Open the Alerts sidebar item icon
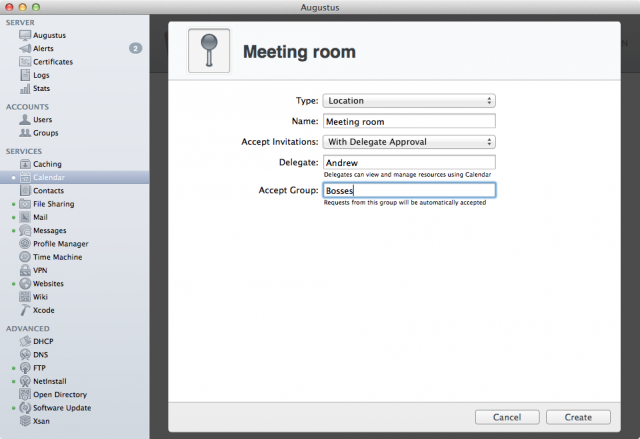Image resolution: width=640 pixels, height=439 pixels. [25, 49]
